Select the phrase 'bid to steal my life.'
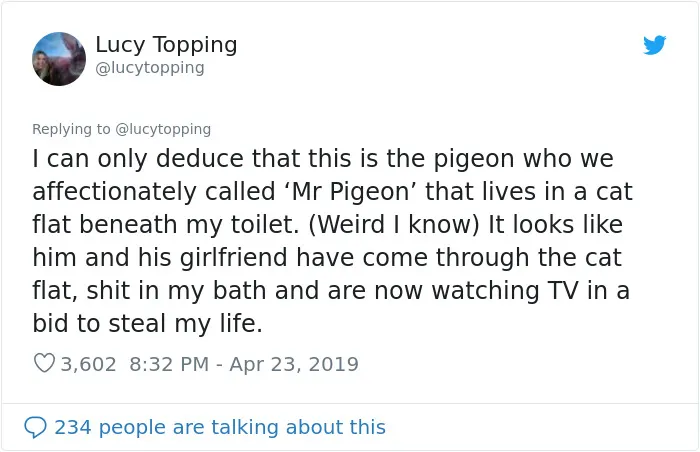The image size is (700, 452). 147,323
